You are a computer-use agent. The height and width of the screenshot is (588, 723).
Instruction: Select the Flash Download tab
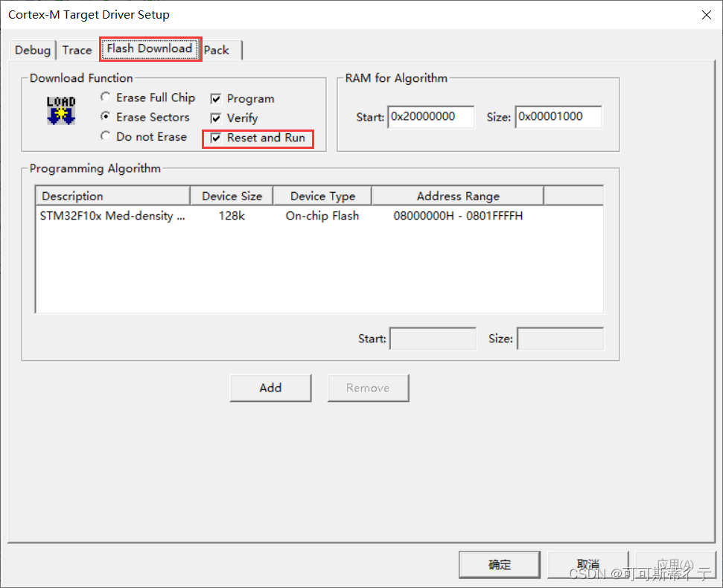pos(150,49)
